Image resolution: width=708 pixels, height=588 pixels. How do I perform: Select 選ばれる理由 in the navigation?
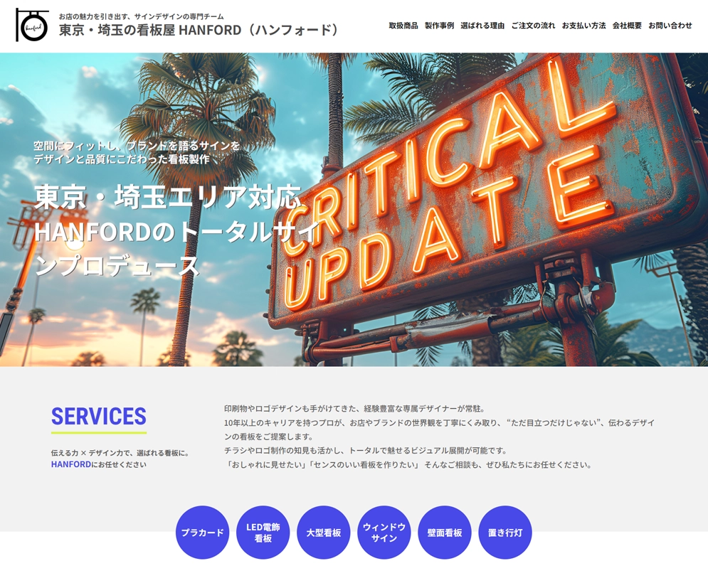pos(482,26)
